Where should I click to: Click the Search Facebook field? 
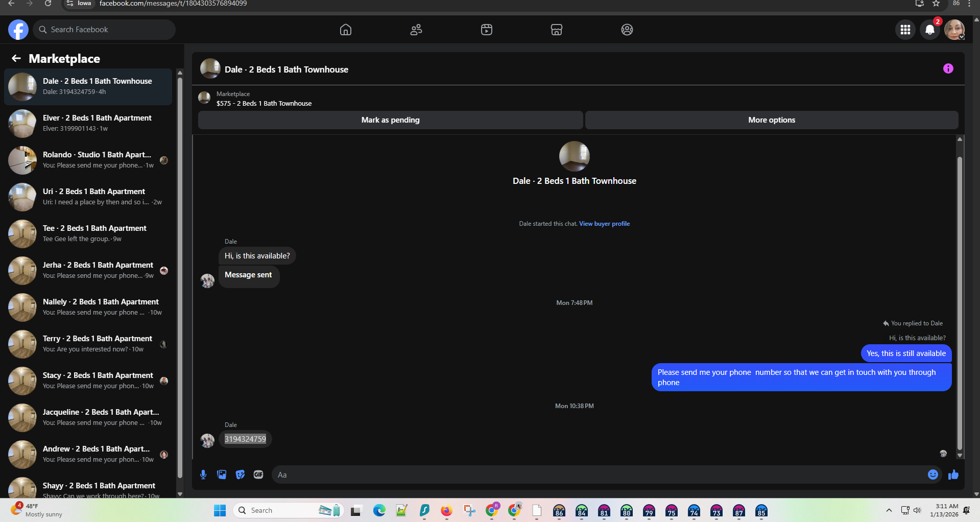(104, 30)
